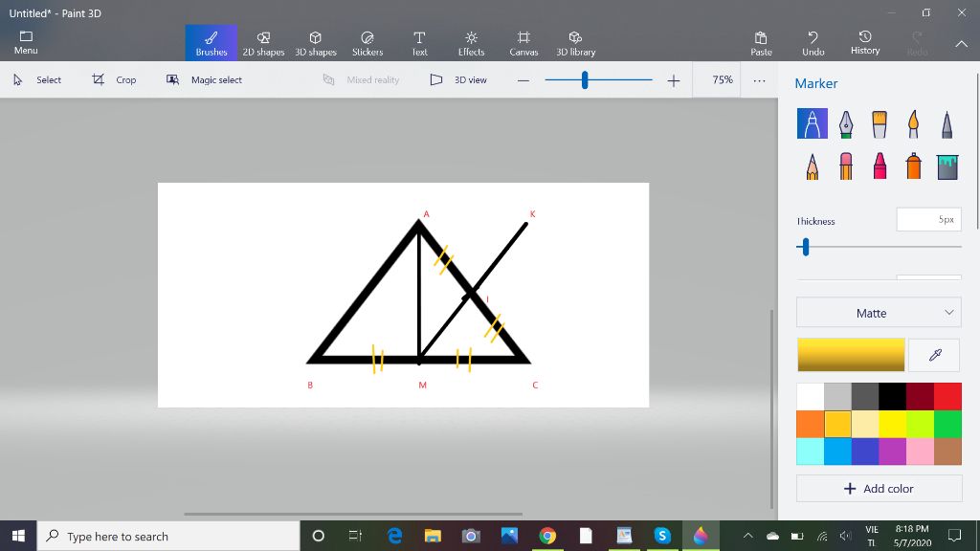Zoom in with the plus button
The image size is (980, 551).
click(673, 80)
